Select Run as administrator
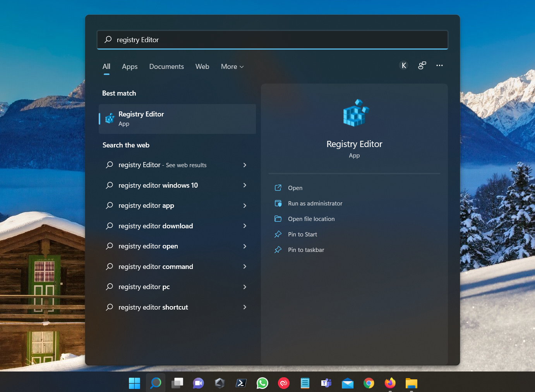The width and height of the screenshot is (535, 392). tap(308, 204)
